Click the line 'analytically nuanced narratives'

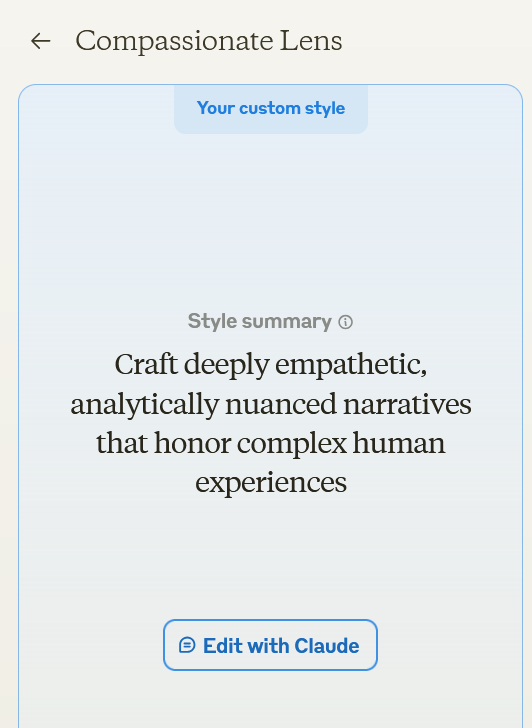coord(271,404)
